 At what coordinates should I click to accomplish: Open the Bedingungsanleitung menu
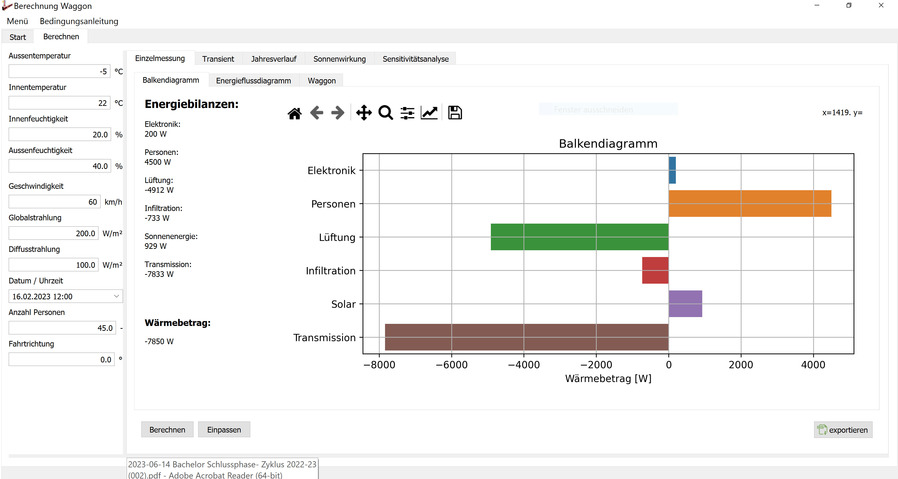click(79, 21)
